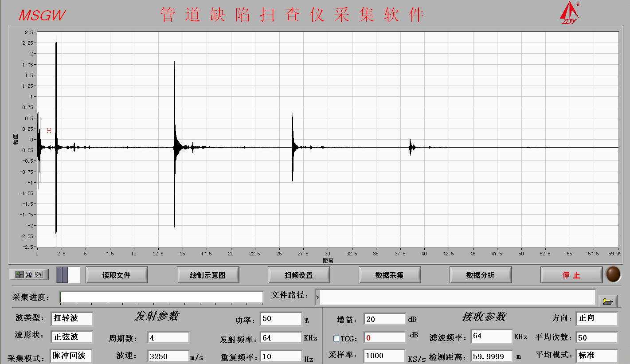Click the 发射参数 section heading
The height and width of the screenshot is (364, 630).
point(157,316)
